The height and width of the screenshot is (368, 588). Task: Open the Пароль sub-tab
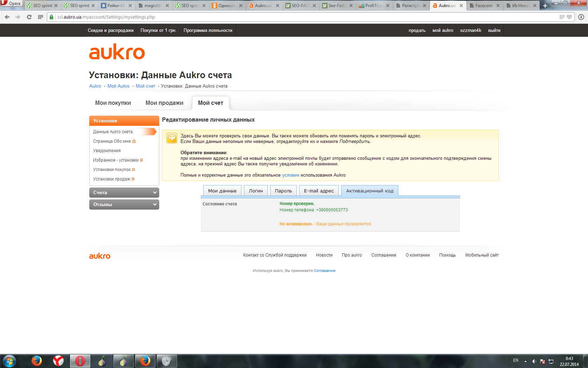coord(283,191)
